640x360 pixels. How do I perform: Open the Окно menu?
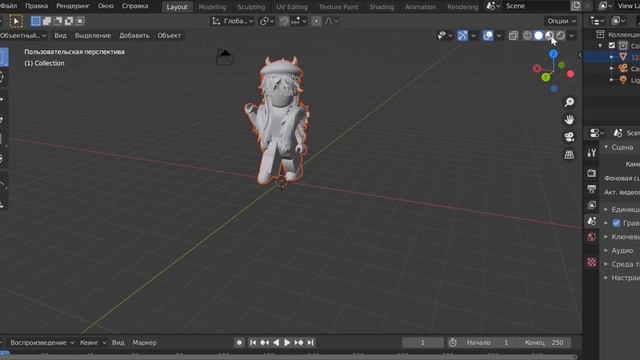click(x=106, y=6)
